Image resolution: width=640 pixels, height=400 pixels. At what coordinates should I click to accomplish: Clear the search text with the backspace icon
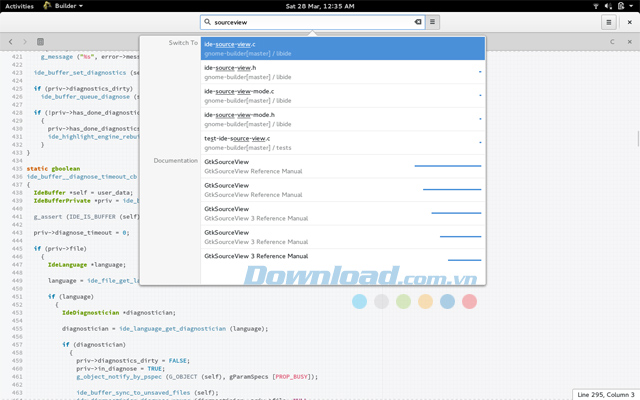click(x=418, y=21)
